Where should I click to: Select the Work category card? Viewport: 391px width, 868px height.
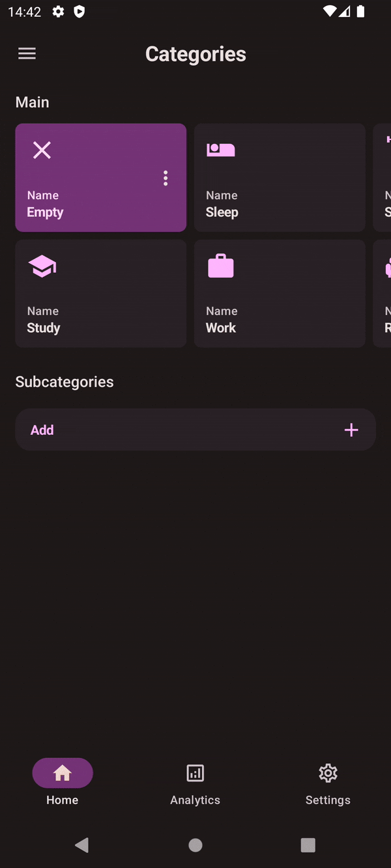pyautogui.click(x=280, y=294)
